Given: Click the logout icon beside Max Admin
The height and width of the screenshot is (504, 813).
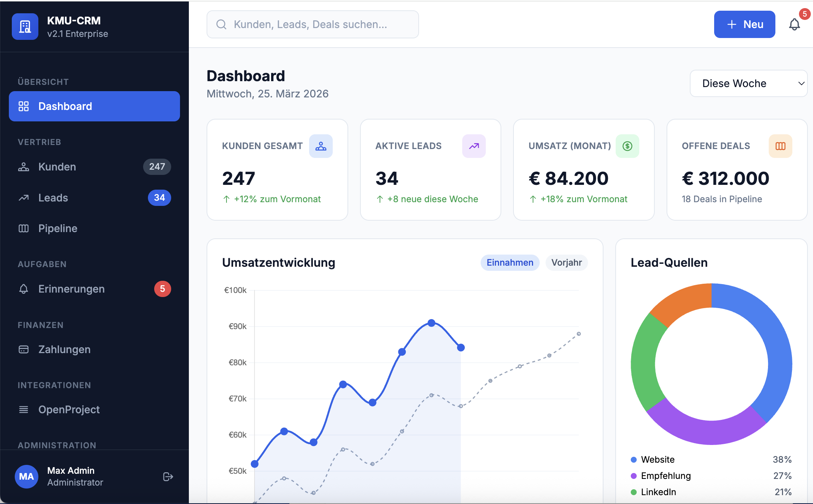Looking at the screenshot, I should pyautogui.click(x=168, y=477).
